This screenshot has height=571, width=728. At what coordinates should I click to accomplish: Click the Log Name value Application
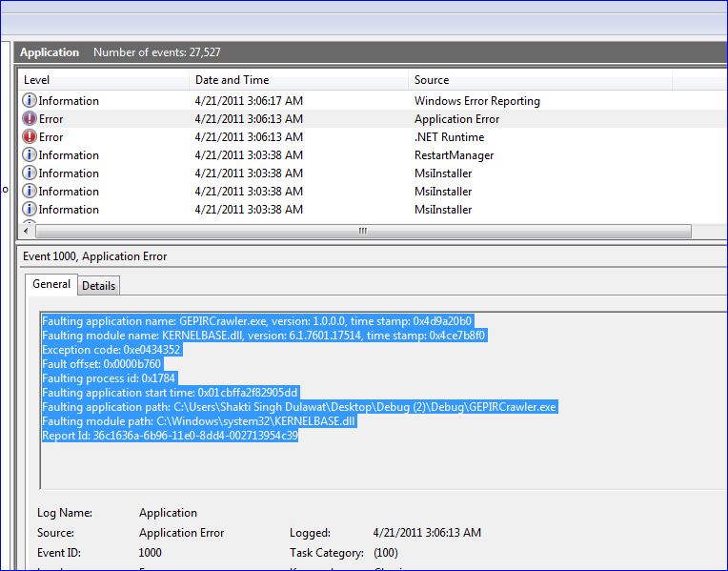pyautogui.click(x=168, y=513)
